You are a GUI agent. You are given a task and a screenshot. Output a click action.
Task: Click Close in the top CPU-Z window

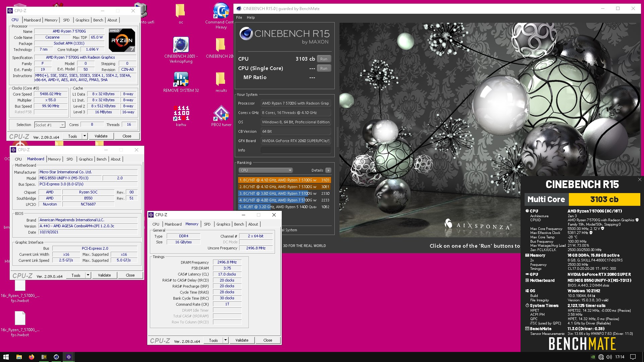(x=127, y=136)
